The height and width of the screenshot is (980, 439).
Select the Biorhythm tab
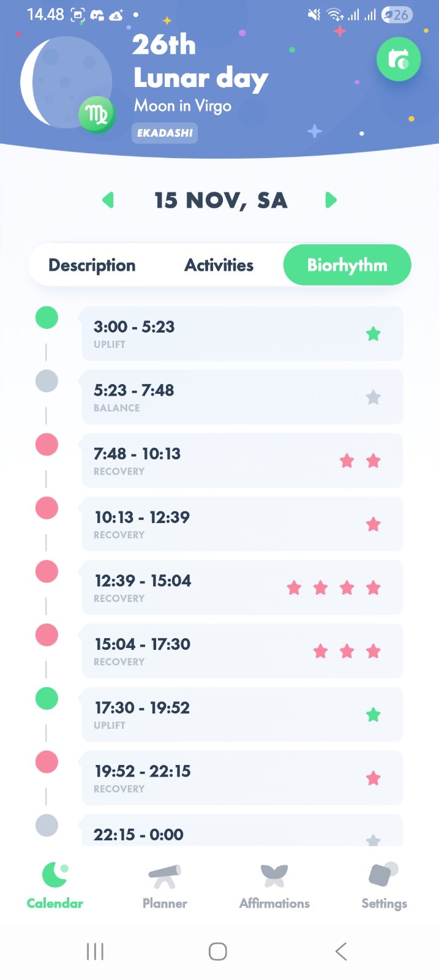347,265
